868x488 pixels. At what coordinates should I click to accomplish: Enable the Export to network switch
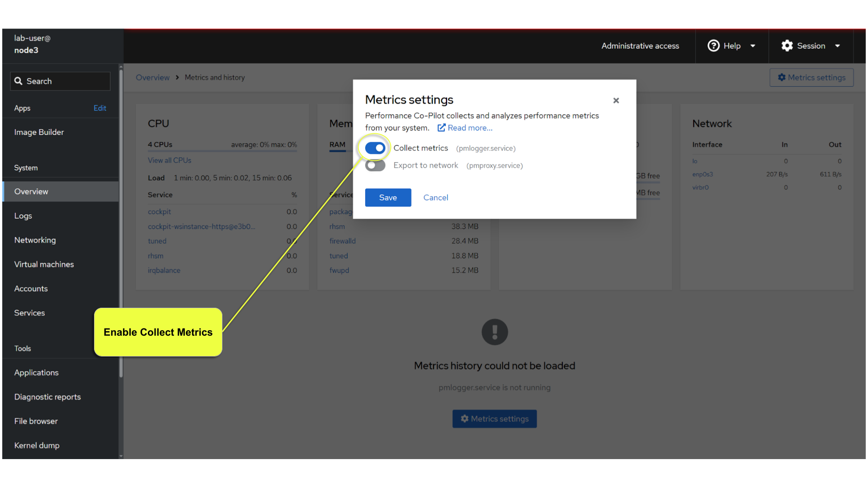point(375,165)
